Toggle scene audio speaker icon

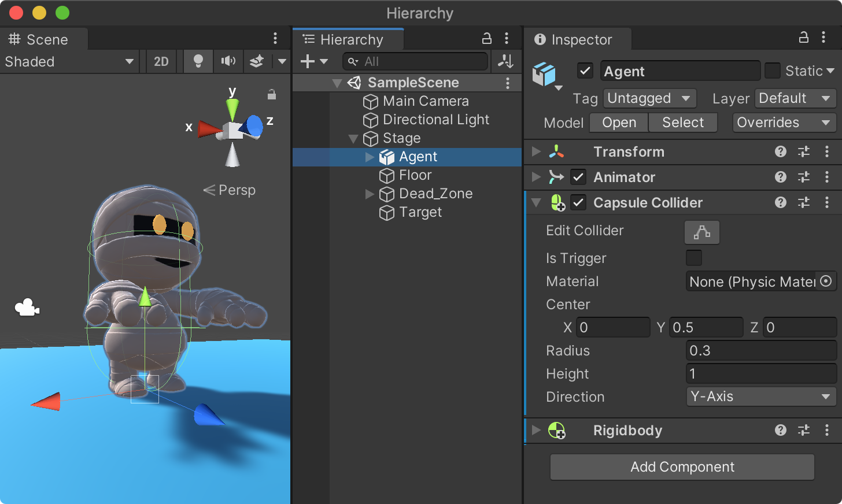click(x=228, y=61)
